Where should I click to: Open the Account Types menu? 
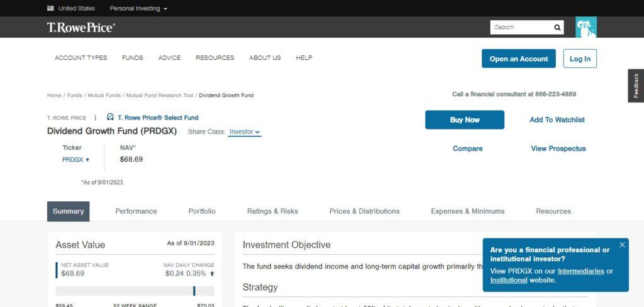(81, 58)
